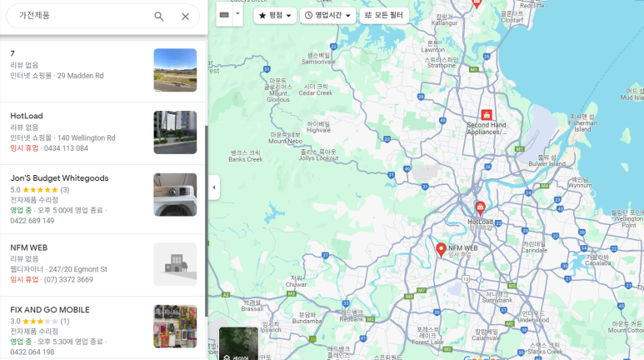This screenshot has height=360, width=644.
Task: Open the 평점 rating filter dropdown
Action: 275,15
